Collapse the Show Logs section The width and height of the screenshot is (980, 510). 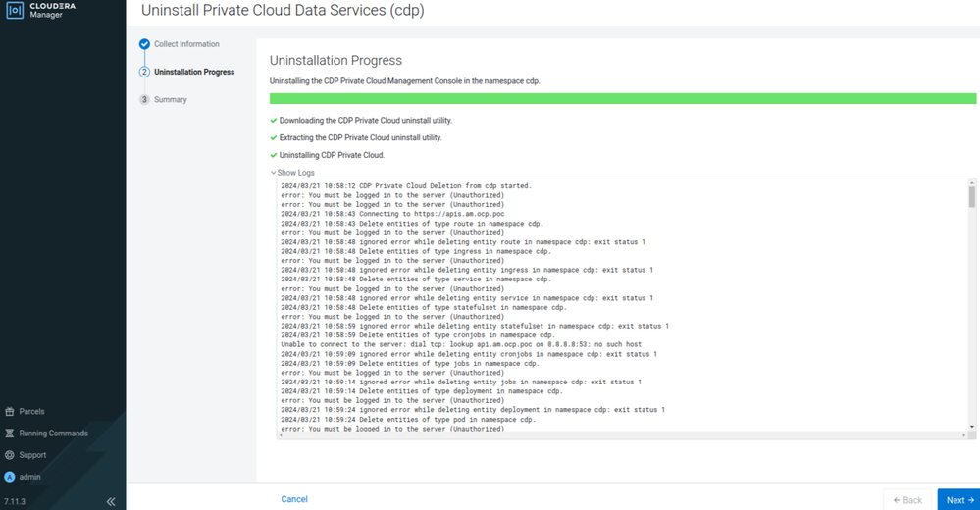click(x=292, y=173)
